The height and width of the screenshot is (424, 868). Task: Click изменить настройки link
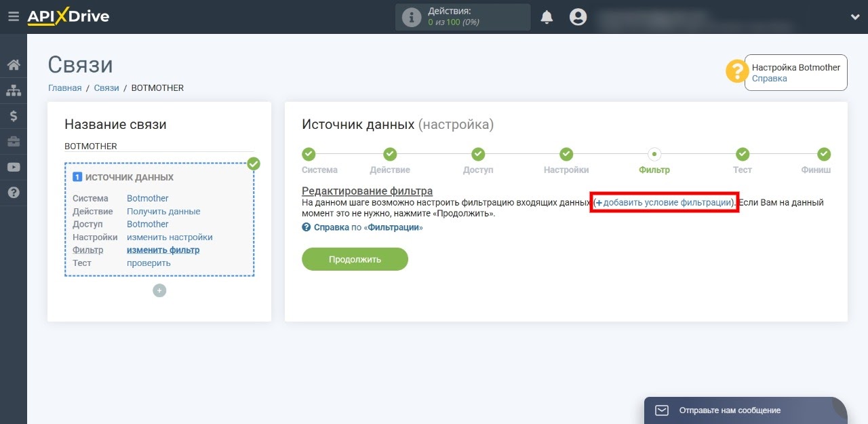[170, 237]
